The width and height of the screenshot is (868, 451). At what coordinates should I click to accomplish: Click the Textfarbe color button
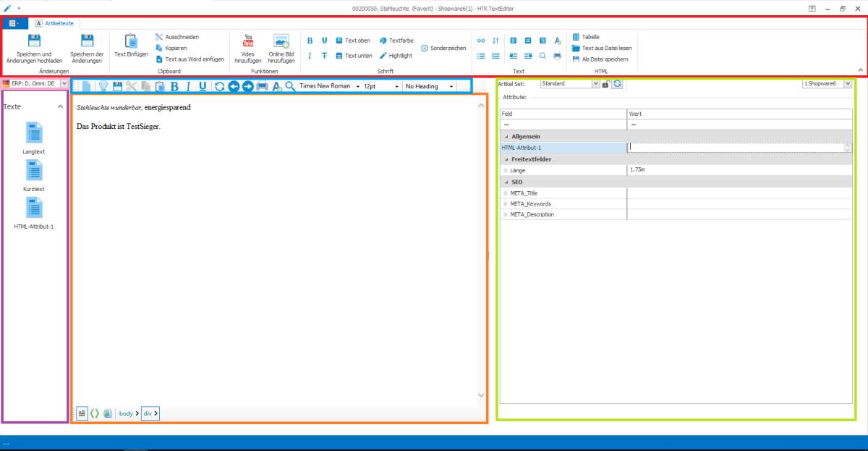point(396,41)
